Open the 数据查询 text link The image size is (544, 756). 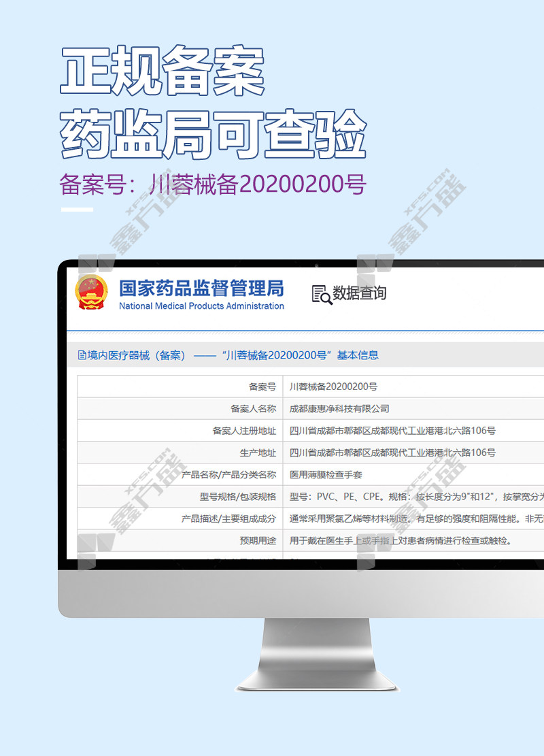pos(360,293)
